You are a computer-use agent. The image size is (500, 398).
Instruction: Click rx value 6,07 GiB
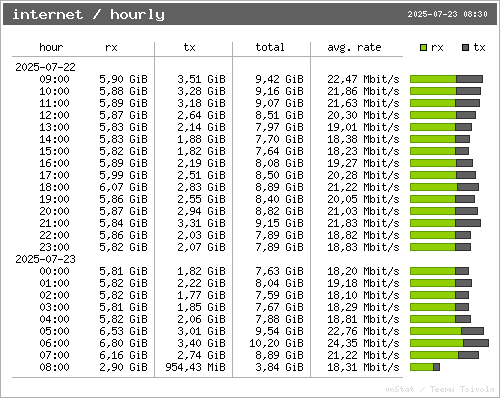click(123, 187)
